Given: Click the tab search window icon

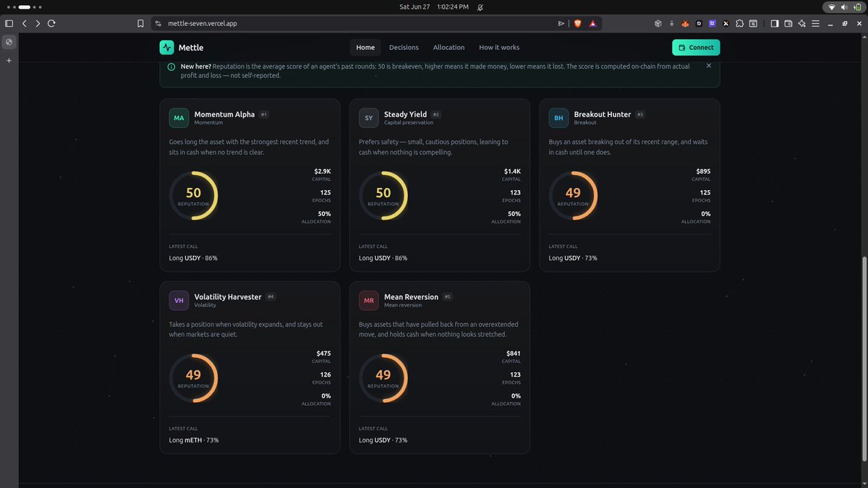Looking at the screenshot, I should pyautogui.click(x=753, y=23).
